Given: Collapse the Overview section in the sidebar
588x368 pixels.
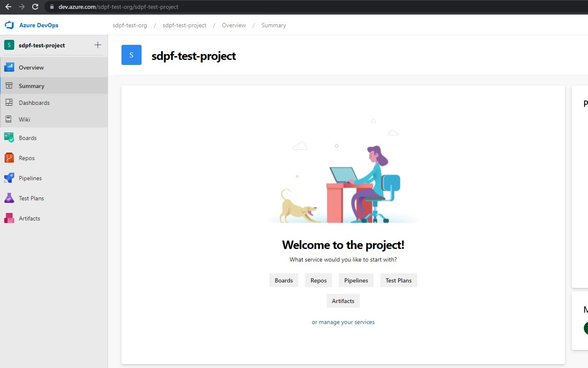Looking at the screenshot, I should [x=31, y=67].
